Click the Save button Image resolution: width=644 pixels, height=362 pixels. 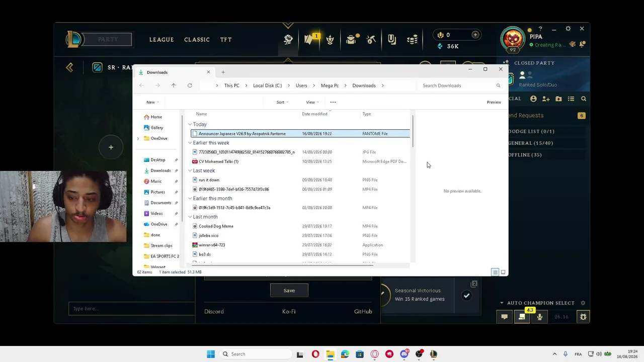click(289, 291)
